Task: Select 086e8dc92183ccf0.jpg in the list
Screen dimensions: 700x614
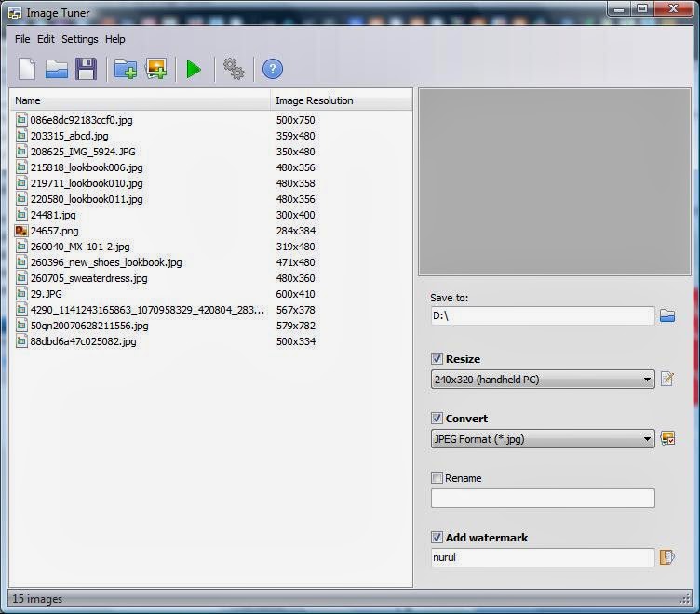Action: (81, 120)
